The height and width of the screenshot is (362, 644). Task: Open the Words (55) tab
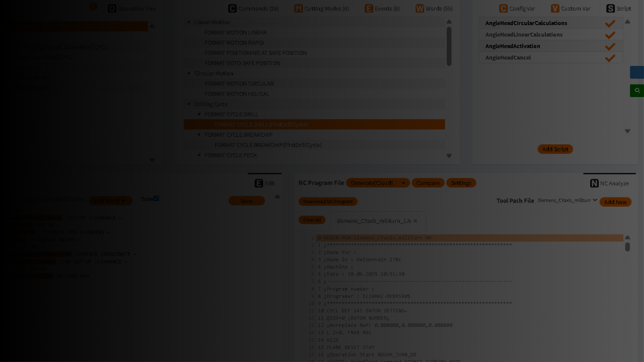434,9
